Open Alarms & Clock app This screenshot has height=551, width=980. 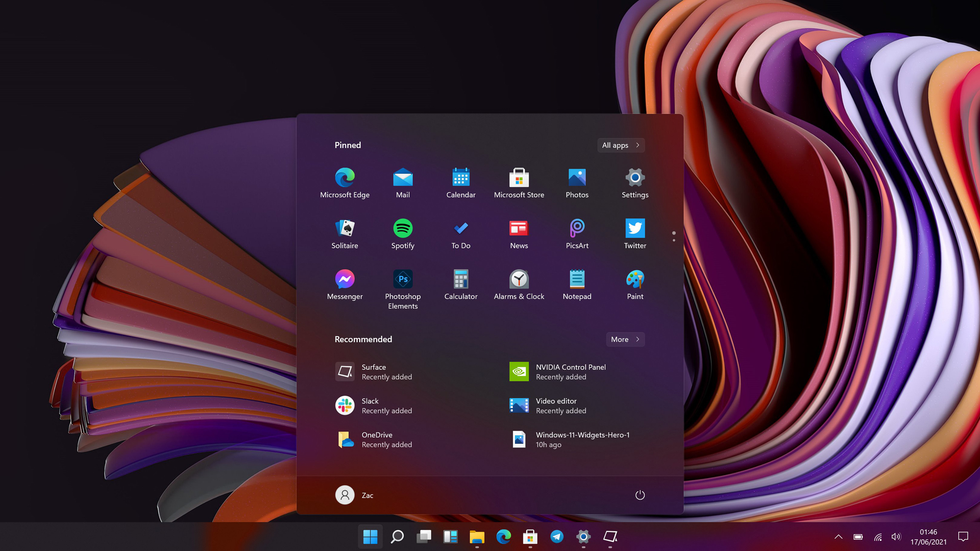pos(519,283)
